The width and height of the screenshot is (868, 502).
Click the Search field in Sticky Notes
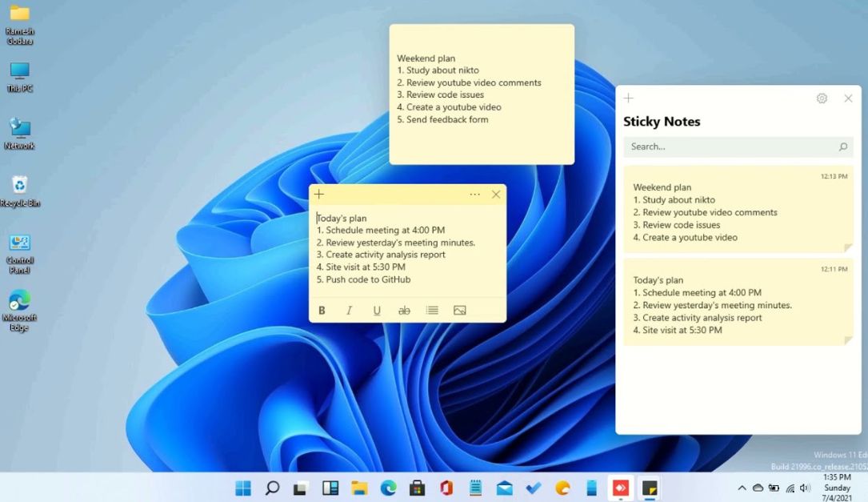pos(736,147)
